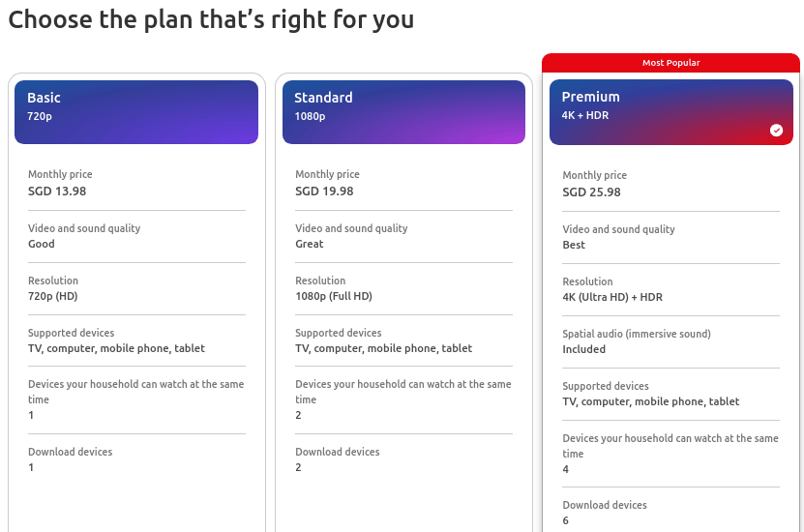Click the Basic plan title text

coord(44,98)
